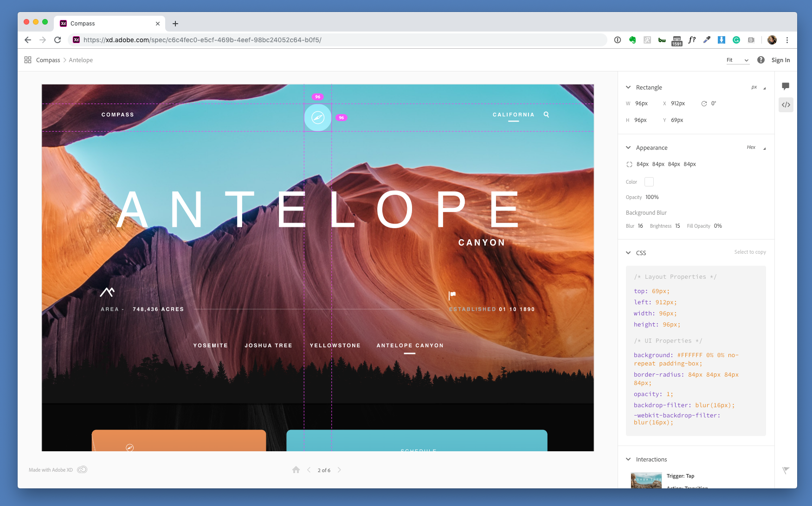Click the orange card at the artboard bottom
Image resolution: width=812 pixels, height=506 pixels.
coord(179,440)
